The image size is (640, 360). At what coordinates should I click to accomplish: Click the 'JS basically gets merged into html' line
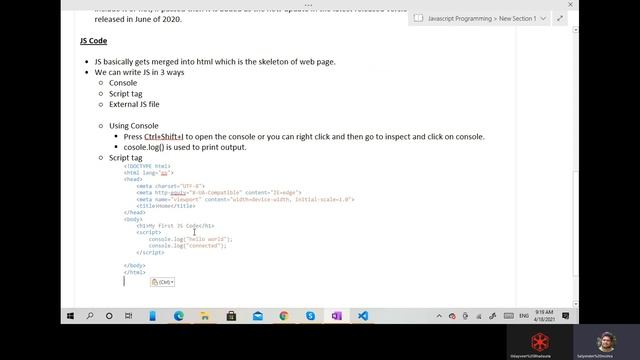tap(215, 62)
